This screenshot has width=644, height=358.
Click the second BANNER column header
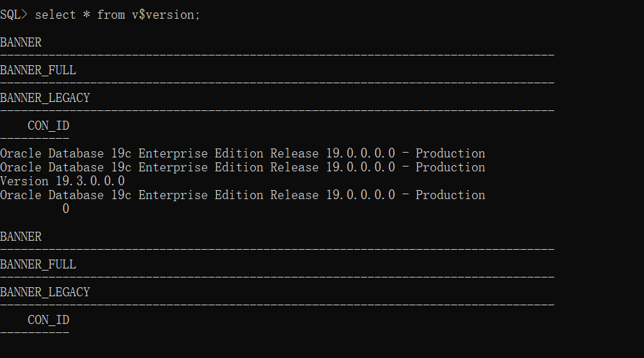[x=21, y=237]
